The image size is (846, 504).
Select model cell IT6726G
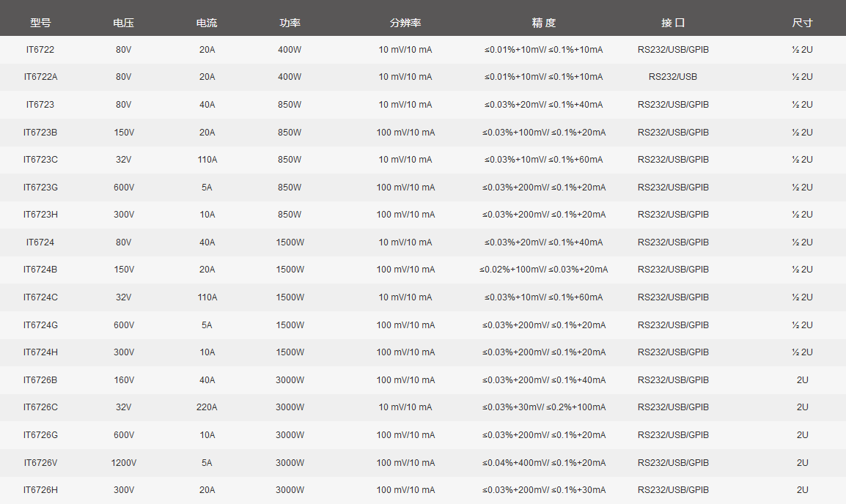(x=40, y=435)
